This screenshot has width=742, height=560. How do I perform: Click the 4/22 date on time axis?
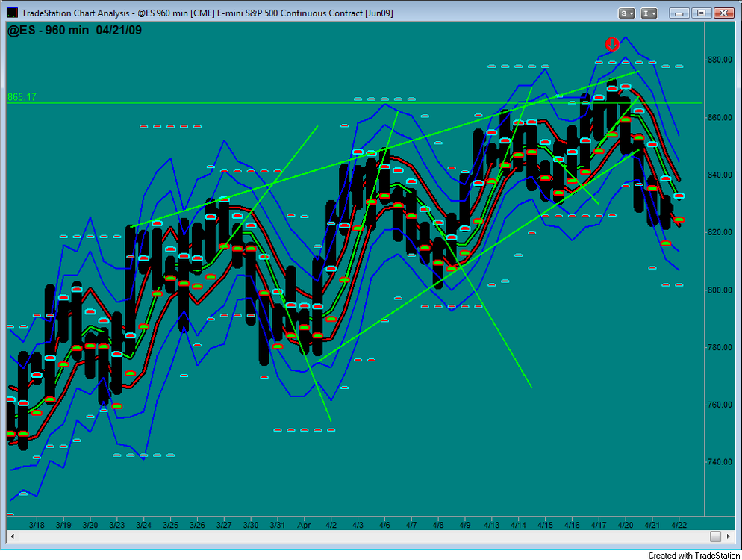(679, 525)
